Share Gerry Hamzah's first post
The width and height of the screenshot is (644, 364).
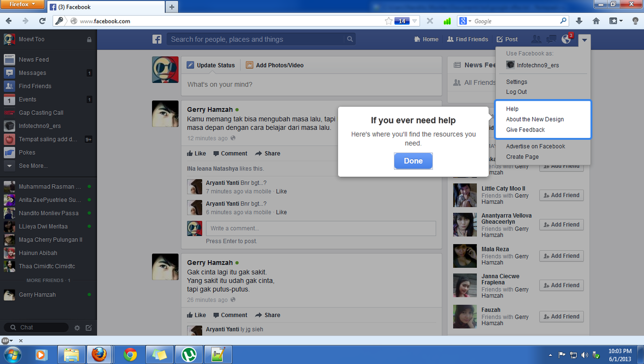pyautogui.click(x=268, y=154)
